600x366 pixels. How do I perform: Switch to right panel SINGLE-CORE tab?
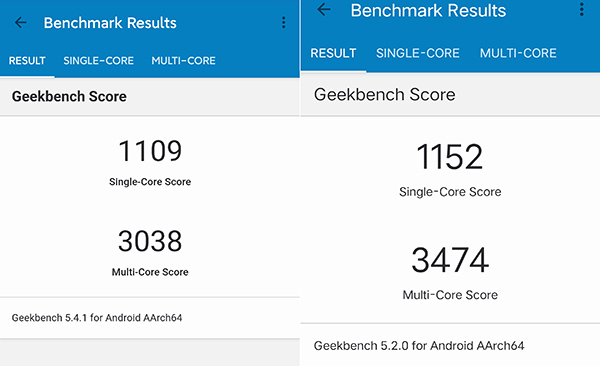click(417, 53)
